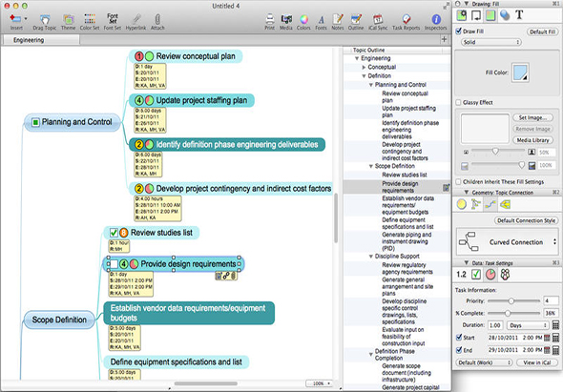Select the Shadow sphere tab in Drawing inspector
The width and height of the screenshot is (563, 392).
click(x=505, y=15)
